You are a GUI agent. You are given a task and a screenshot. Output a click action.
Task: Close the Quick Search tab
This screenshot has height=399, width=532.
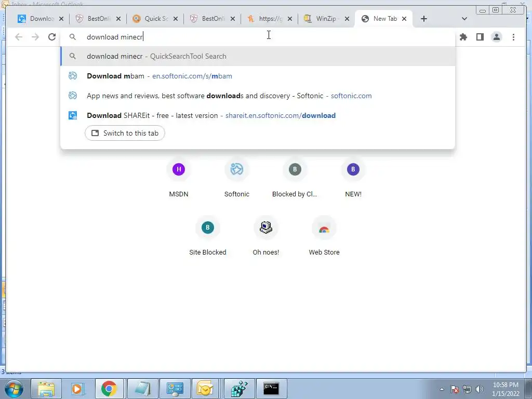click(176, 19)
